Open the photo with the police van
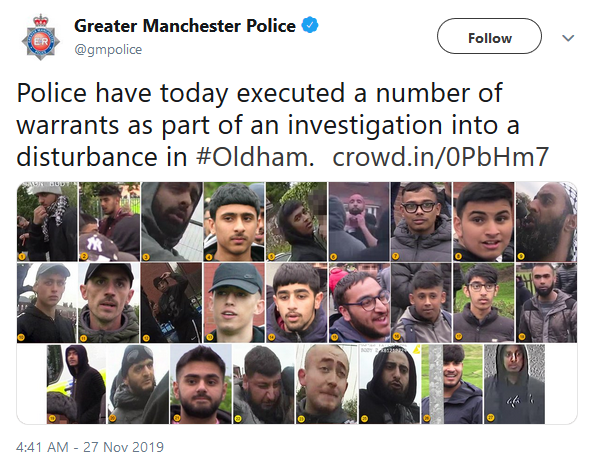 pyautogui.click(x=76, y=384)
